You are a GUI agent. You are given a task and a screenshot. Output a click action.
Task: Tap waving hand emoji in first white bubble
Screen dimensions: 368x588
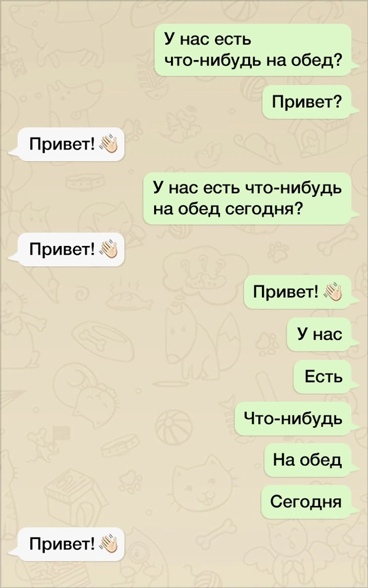click(108, 144)
